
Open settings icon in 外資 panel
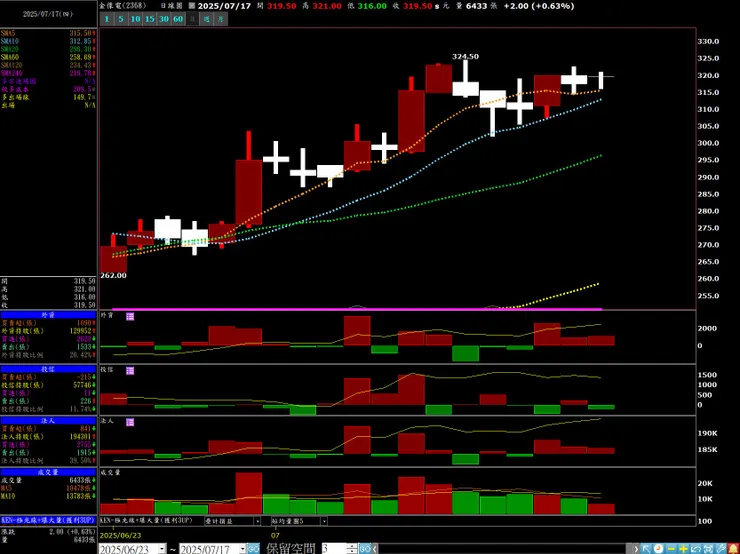(x=130, y=316)
